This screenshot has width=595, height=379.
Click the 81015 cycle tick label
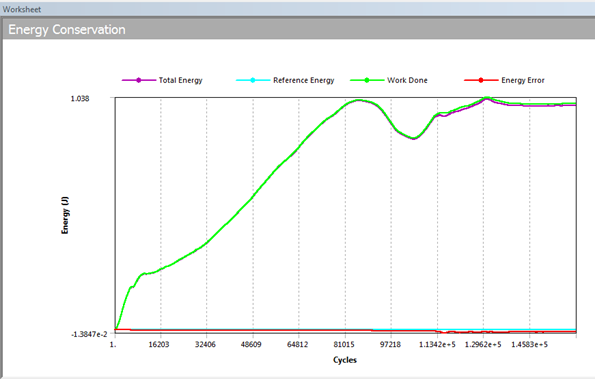point(344,344)
